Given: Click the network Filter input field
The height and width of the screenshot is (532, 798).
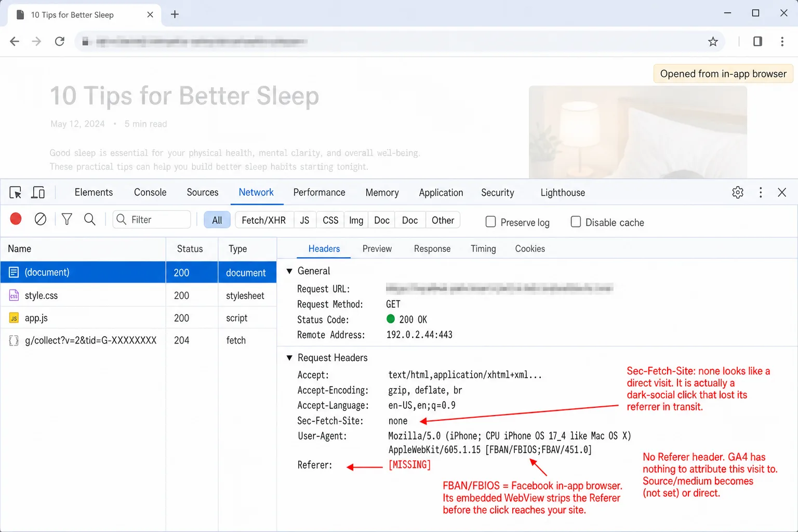Looking at the screenshot, I should (x=152, y=219).
